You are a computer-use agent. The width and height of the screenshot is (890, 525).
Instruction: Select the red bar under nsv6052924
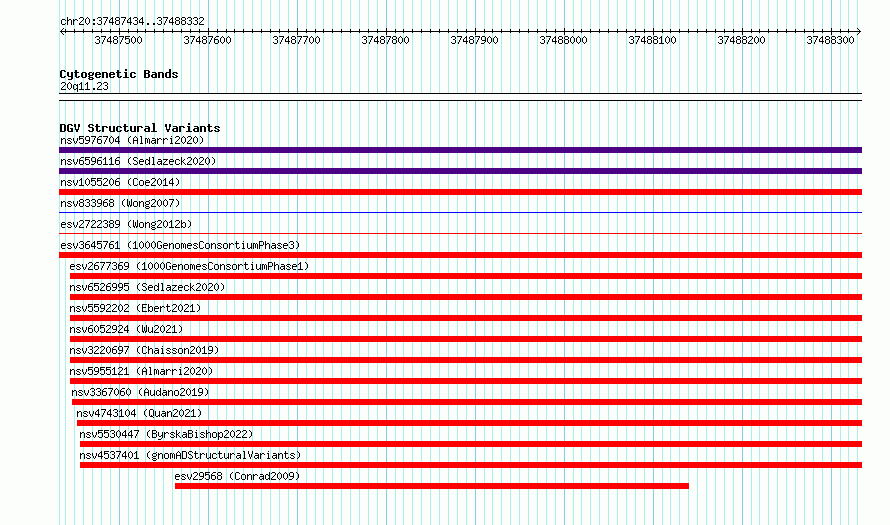(466, 339)
